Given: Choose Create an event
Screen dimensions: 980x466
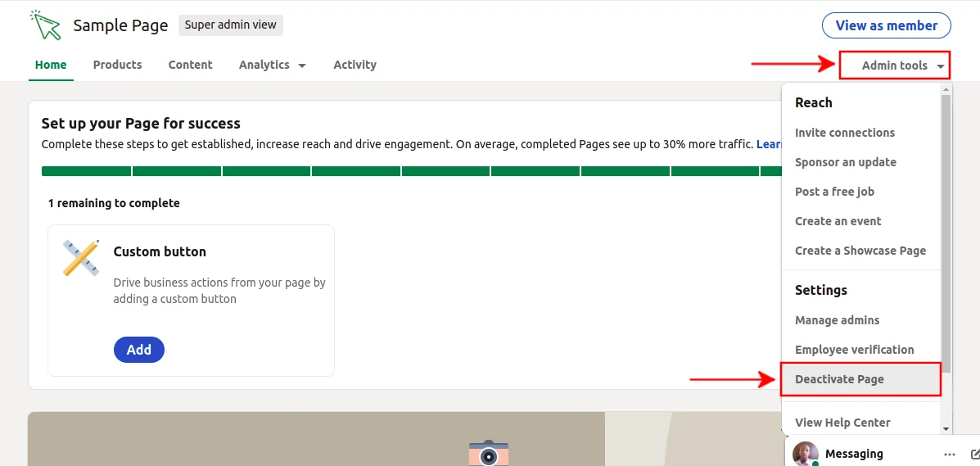Looking at the screenshot, I should (838, 221).
